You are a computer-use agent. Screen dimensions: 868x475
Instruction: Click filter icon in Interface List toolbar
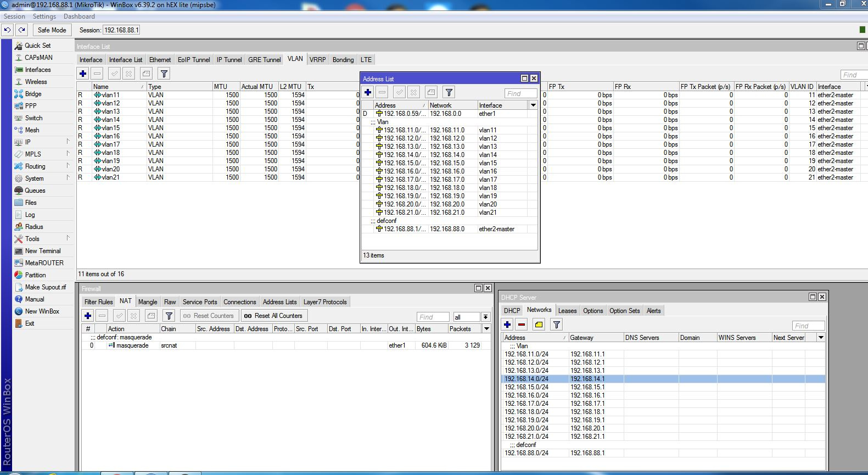coord(164,73)
